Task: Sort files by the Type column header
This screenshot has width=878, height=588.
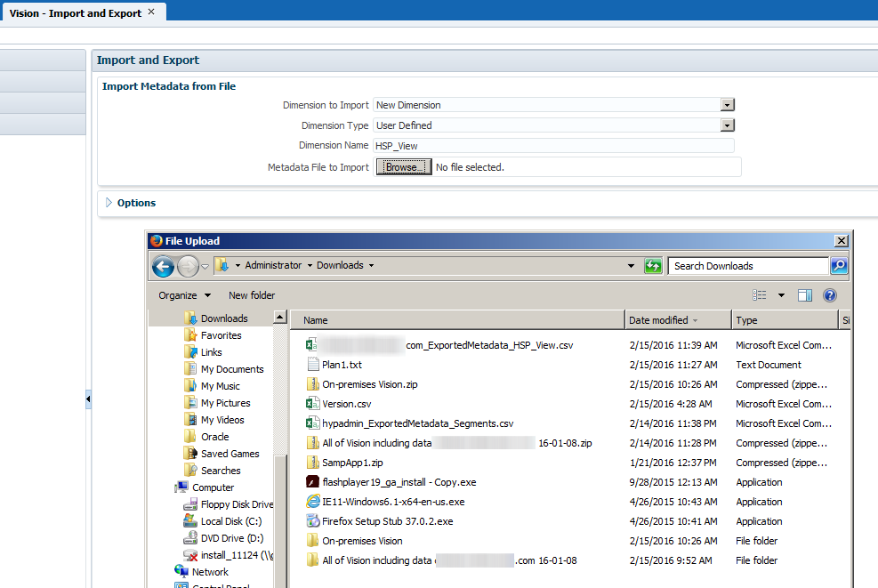Action: [785, 320]
